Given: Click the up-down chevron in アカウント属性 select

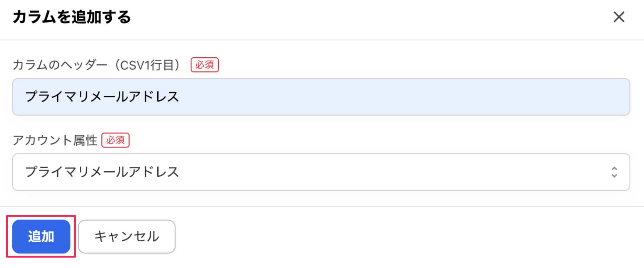Looking at the screenshot, I should coord(614,172).
